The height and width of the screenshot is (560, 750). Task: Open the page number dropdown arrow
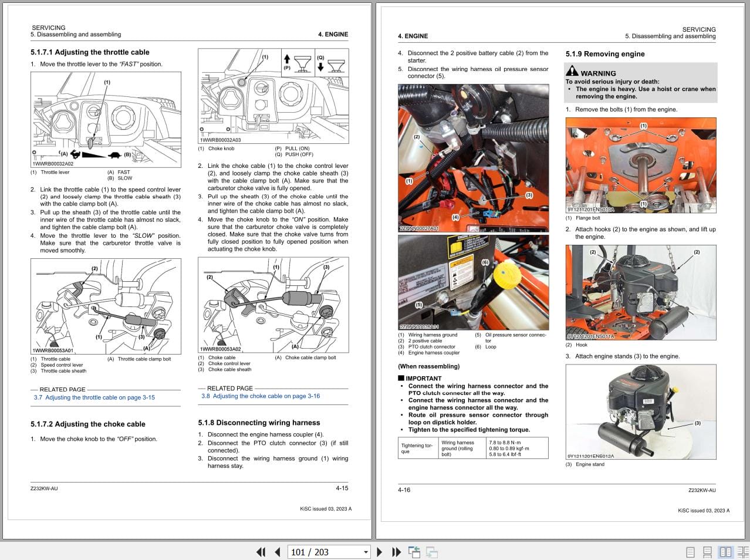click(366, 552)
